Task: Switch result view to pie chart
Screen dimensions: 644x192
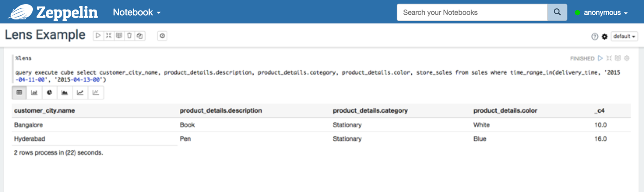Action: point(49,92)
